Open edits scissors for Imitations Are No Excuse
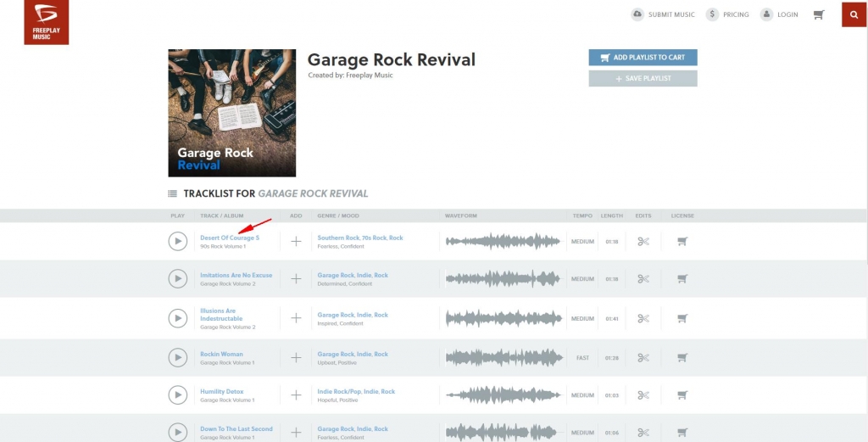The width and height of the screenshot is (868, 442). click(643, 279)
